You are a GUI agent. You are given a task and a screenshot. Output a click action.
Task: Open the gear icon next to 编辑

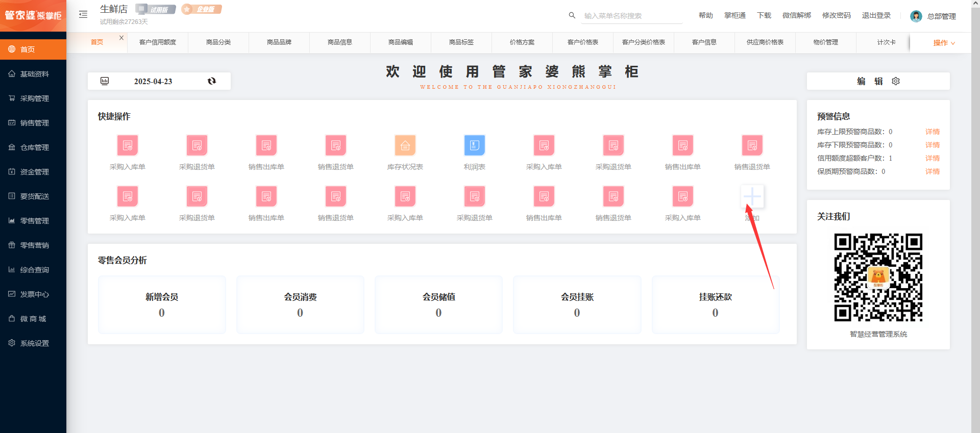click(896, 81)
